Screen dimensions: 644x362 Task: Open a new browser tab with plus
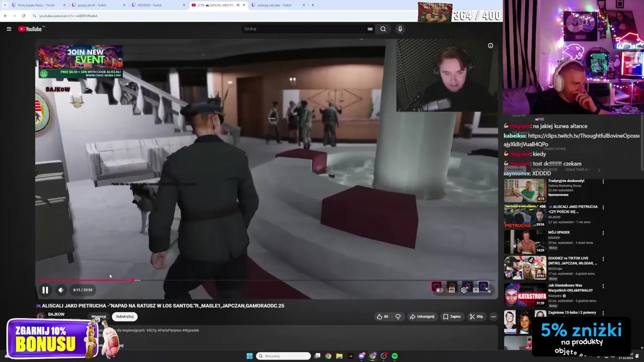coord(313,5)
